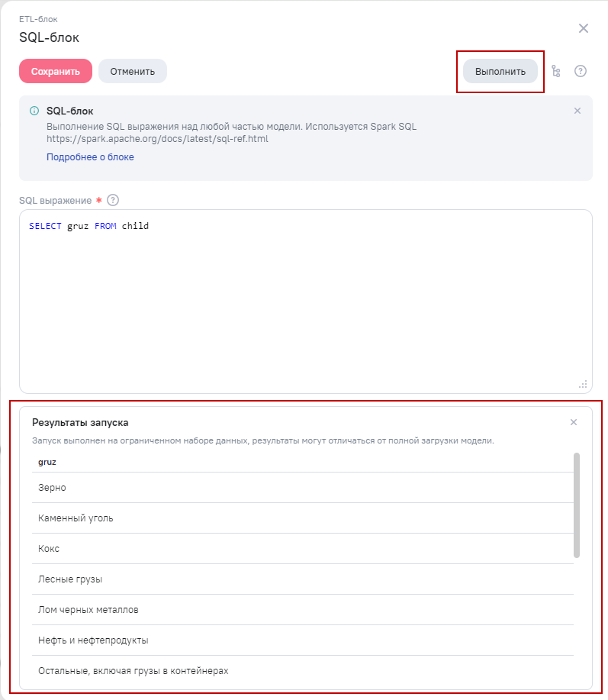Click the lineage tree icon near Выполнить
The height and width of the screenshot is (700, 608).
click(x=556, y=71)
